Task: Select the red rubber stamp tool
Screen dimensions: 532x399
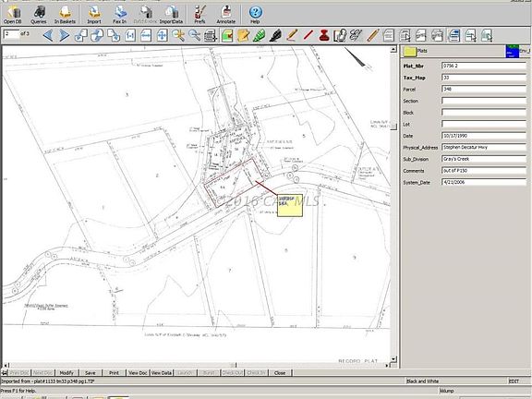Action: click(x=324, y=35)
